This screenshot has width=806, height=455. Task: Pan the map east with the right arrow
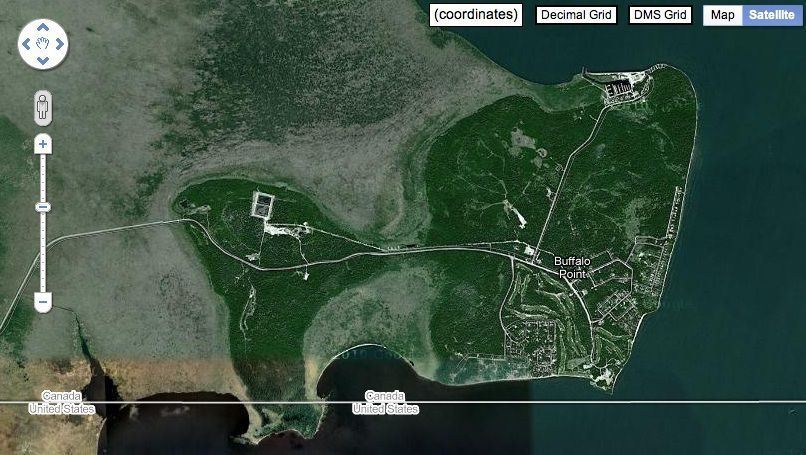[60, 44]
